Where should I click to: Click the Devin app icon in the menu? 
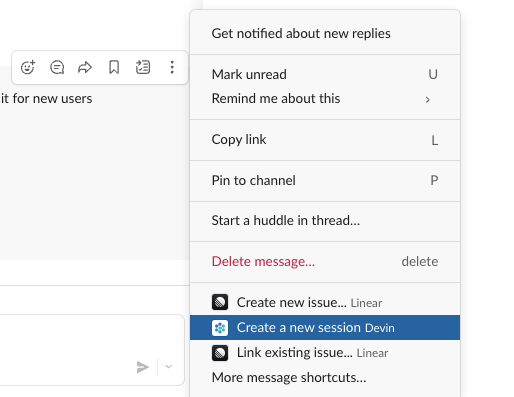click(x=220, y=328)
